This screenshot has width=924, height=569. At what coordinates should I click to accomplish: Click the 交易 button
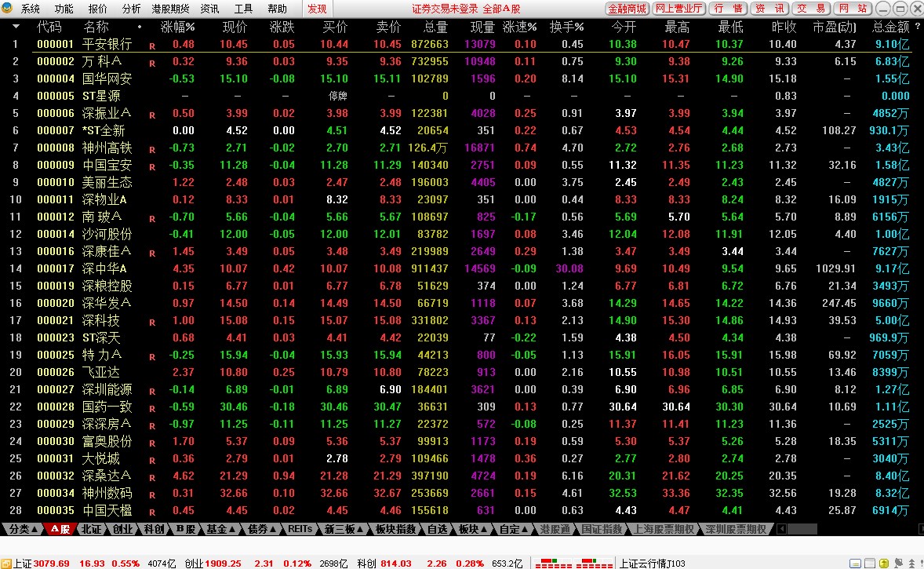pyautogui.click(x=812, y=9)
